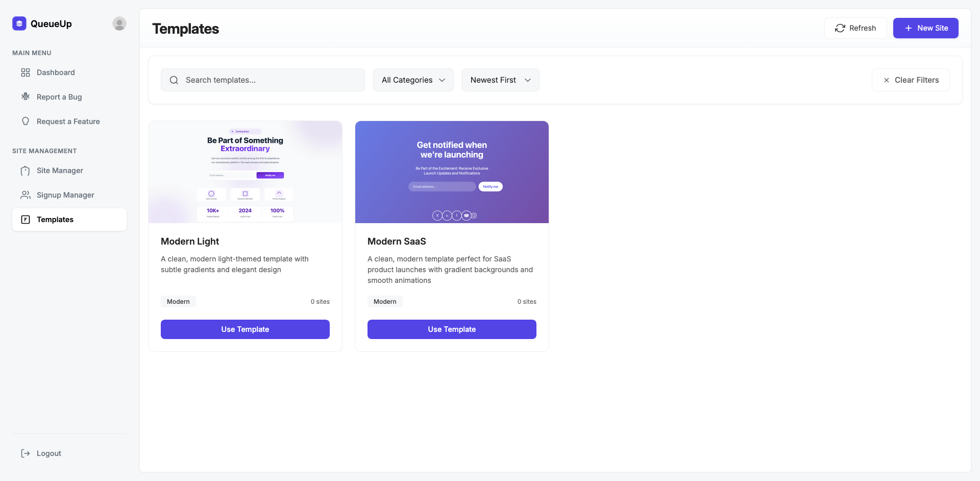Click the magnifier icon in search box

(x=174, y=80)
